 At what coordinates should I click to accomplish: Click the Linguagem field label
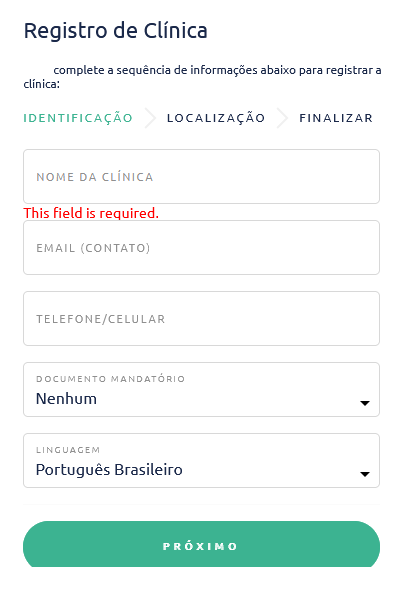(x=68, y=450)
